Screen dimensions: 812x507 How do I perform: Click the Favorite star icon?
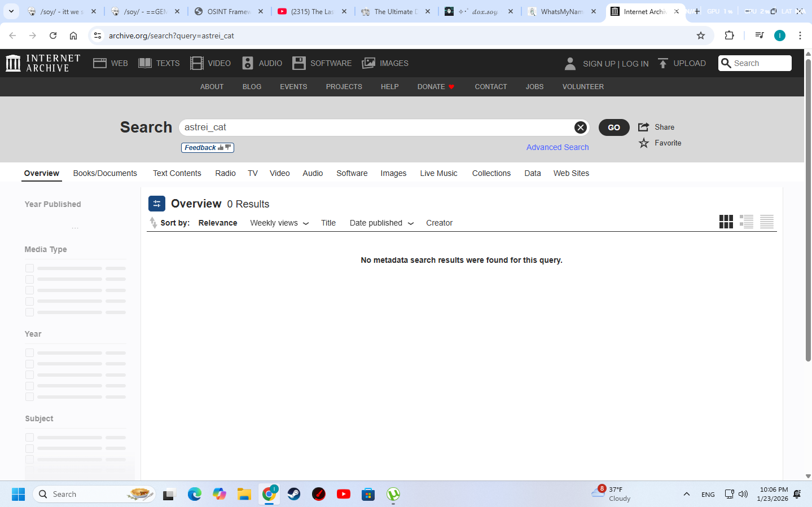tap(644, 143)
